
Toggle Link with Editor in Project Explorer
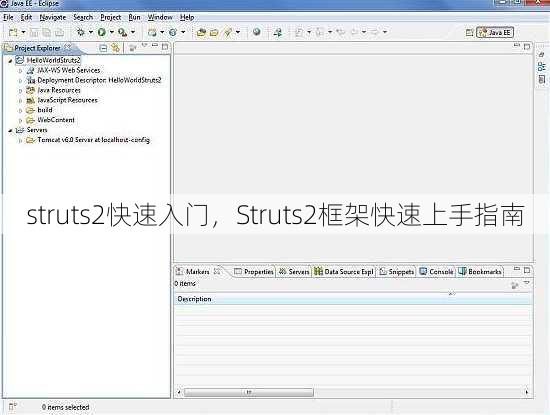(x=115, y=48)
